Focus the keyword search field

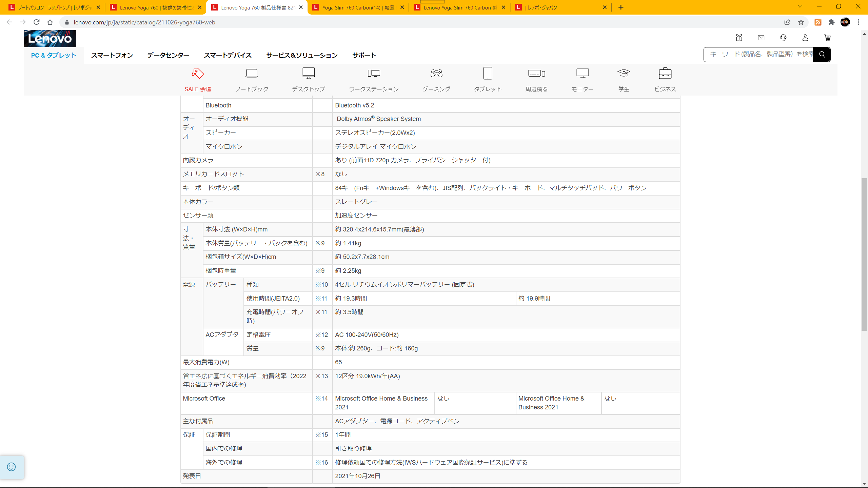point(758,55)
